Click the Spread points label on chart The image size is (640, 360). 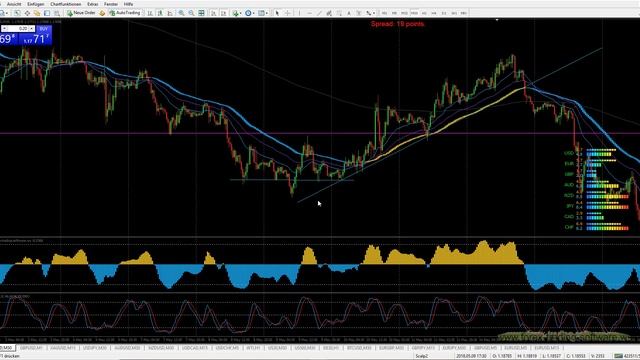(397, 24)
